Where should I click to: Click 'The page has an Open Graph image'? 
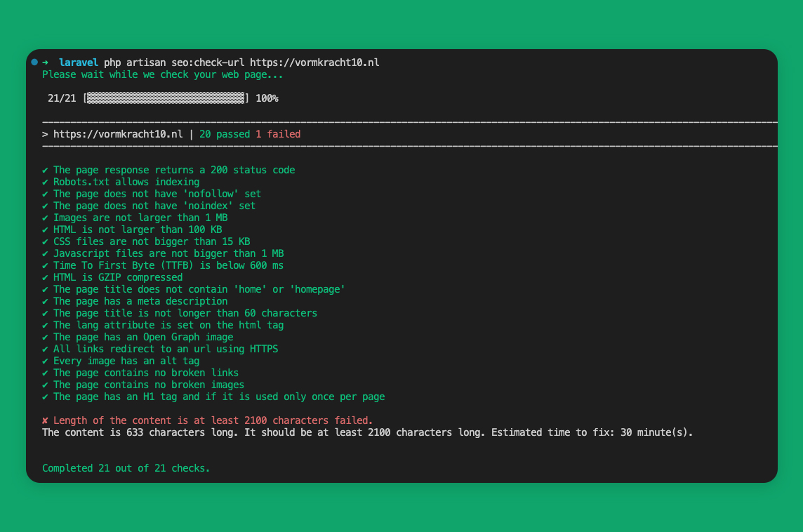click(x=143, y=338)
